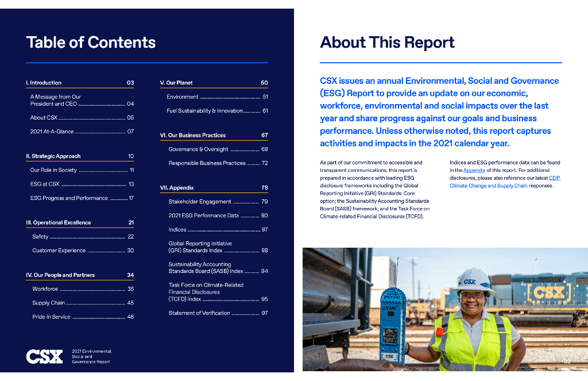The height and width of the screenshot is (381, 588).
Task: Open the I. Introduction section heading
Action: [x=80, y=83]
